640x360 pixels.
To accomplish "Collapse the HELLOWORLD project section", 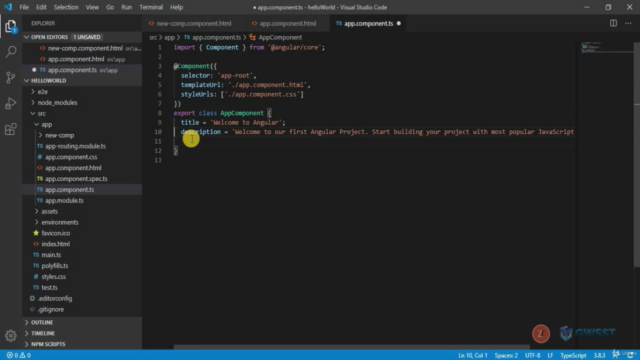I will (x=82, y=81).
